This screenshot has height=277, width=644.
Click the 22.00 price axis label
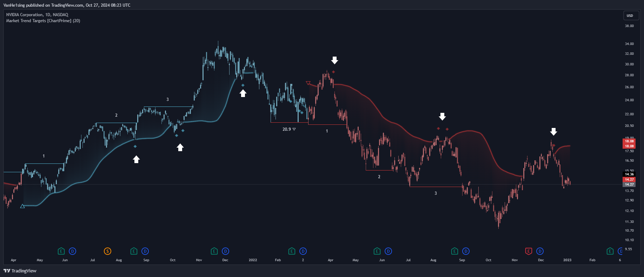(x=629, y=114)
